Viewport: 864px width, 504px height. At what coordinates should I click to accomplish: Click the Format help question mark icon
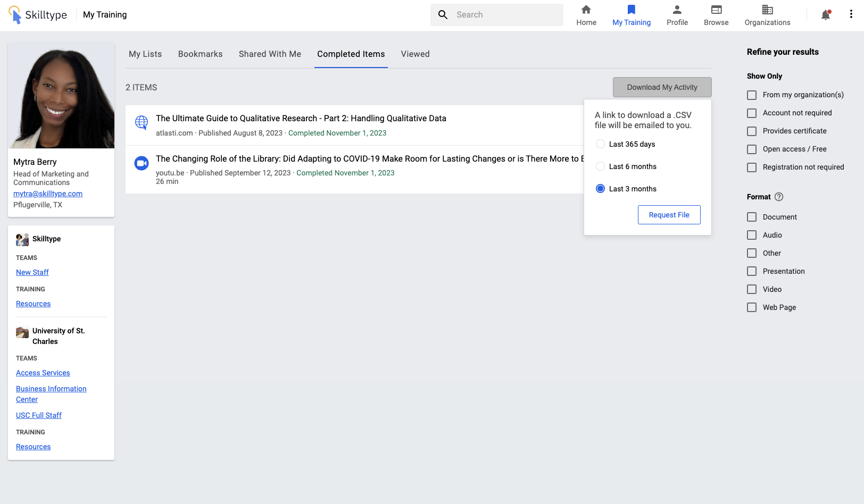(779, 197)
